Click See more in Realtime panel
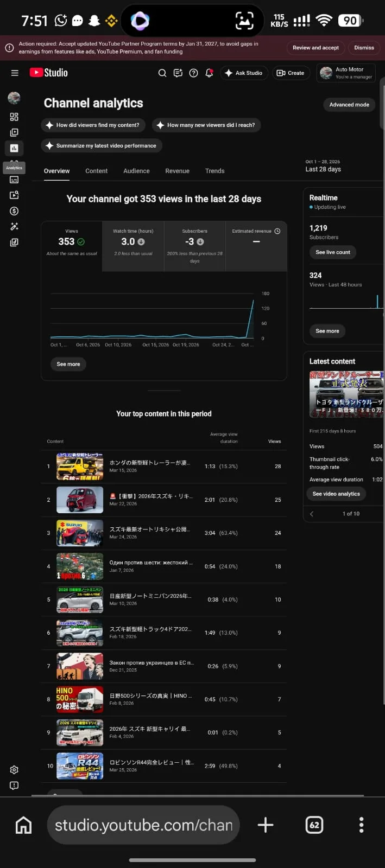Screen dimensions: 385x868 [327, 331]
